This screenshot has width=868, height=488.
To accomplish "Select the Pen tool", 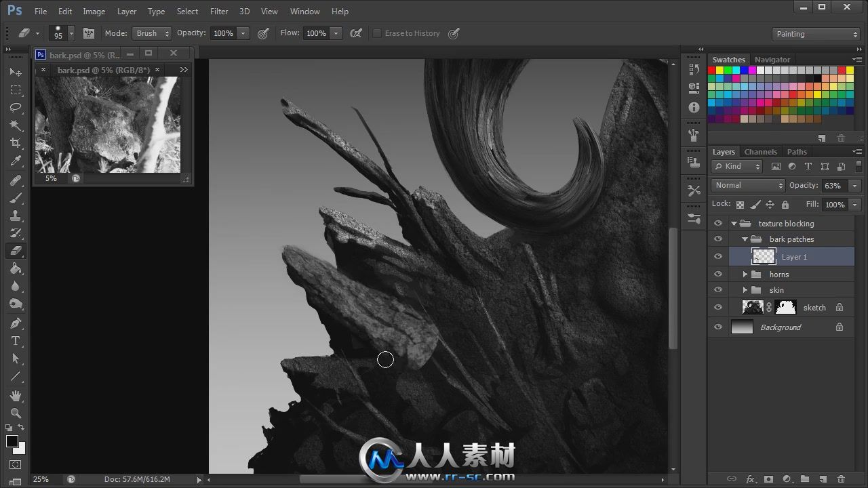I will click(x=16, y=323).
